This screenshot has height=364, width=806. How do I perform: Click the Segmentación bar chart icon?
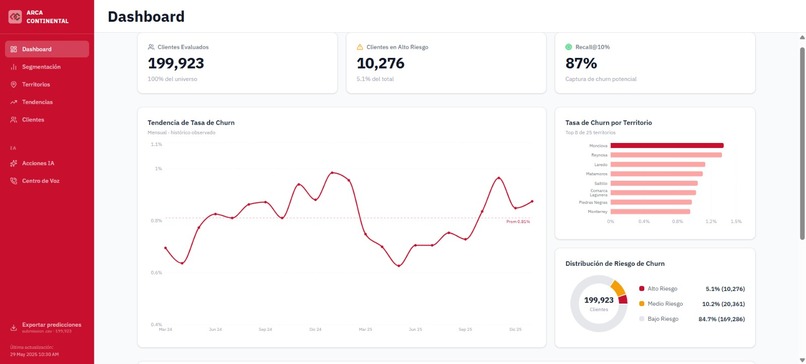(14, 67)
